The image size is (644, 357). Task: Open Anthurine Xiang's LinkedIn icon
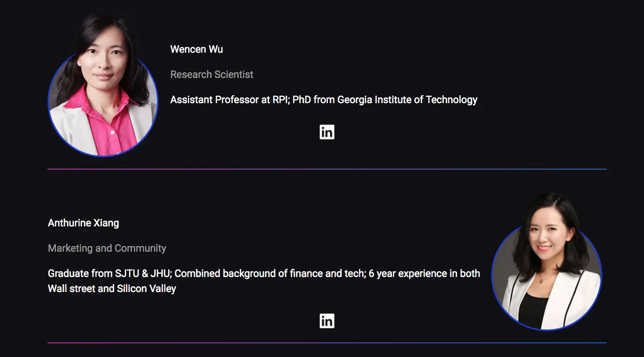pos(327,321)
